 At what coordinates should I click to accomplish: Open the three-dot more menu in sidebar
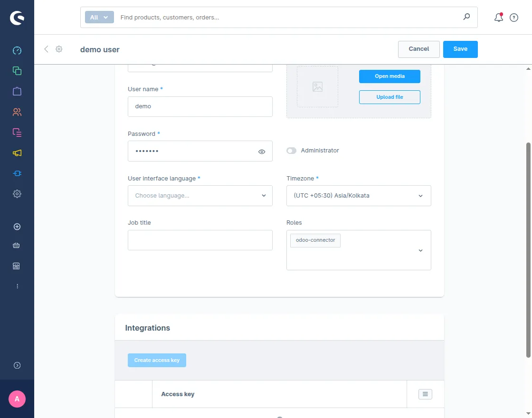17,286
